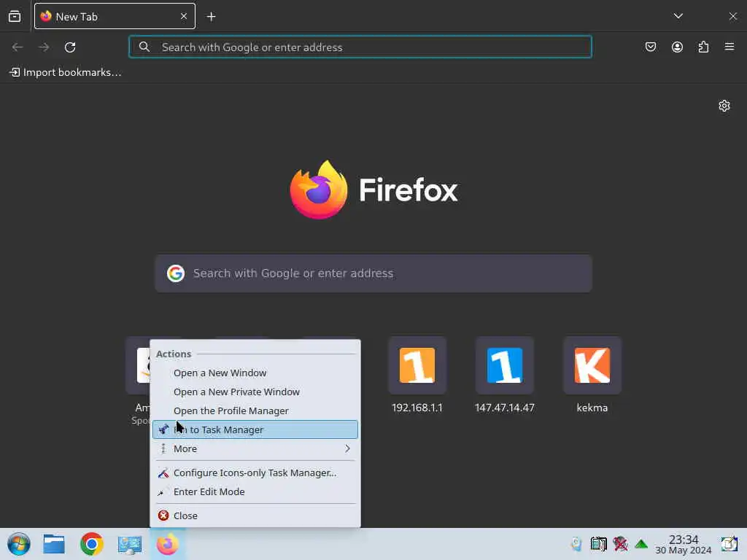Select the New Tab tab
Image resolution: width=747 pixels, height=560 pixels.
pos(115,16)
